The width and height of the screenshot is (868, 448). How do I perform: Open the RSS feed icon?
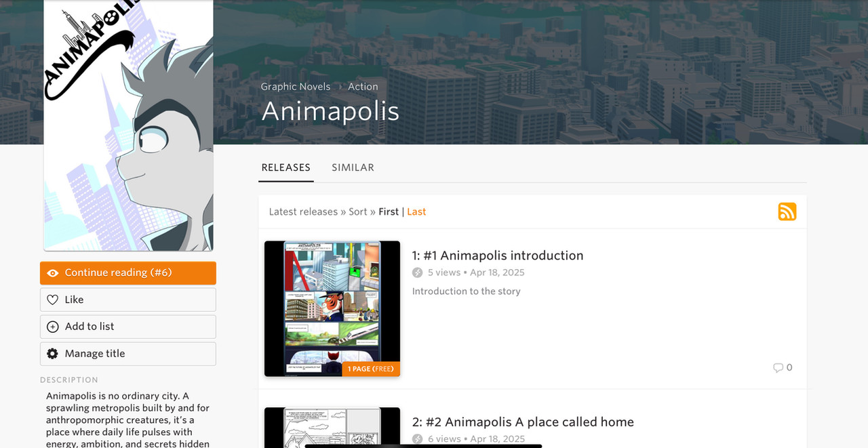tap(787, 211)
